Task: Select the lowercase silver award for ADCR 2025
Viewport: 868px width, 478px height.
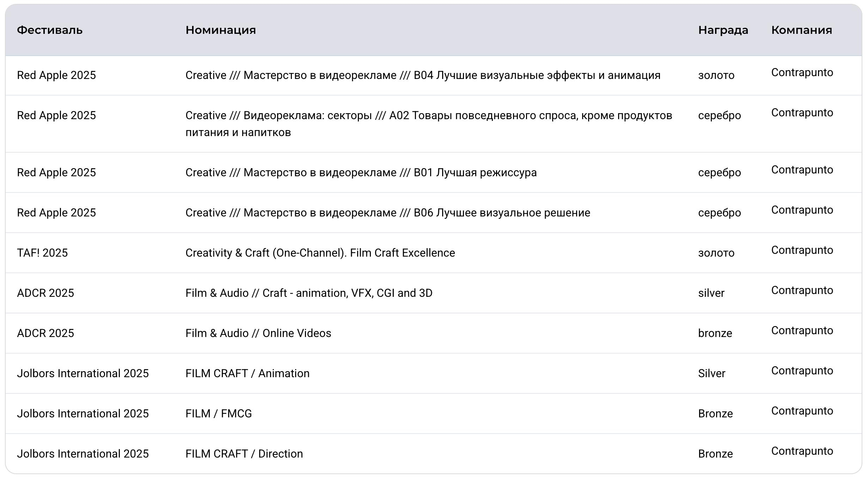Action: click(711, 293)
